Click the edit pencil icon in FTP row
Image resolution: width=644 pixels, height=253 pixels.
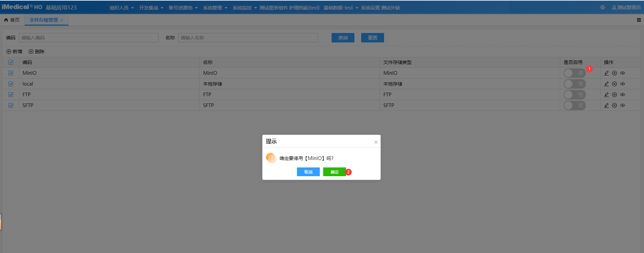pyautogui.click(x=606, y=95)
